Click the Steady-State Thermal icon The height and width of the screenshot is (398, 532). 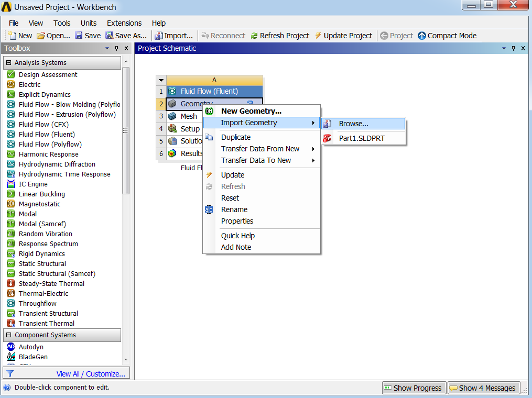(11, 283)
